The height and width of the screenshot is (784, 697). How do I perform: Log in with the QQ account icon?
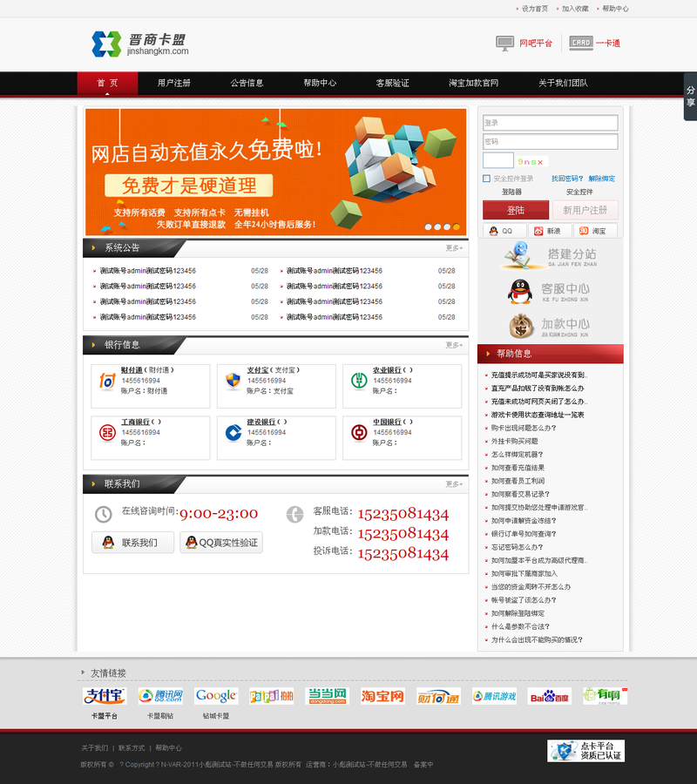pos(494,230)
